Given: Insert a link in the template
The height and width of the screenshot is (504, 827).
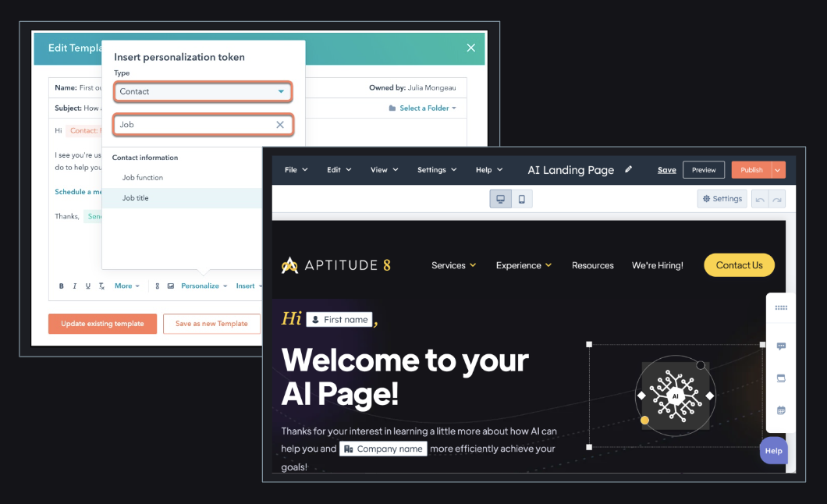Looking at the screenshot, I should [x=157, y=286].
